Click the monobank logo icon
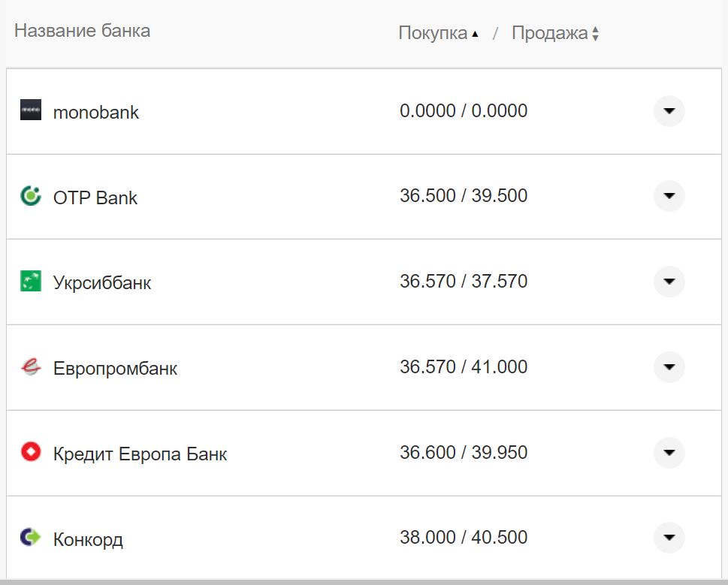728x585 pixels. click(30, 110)
